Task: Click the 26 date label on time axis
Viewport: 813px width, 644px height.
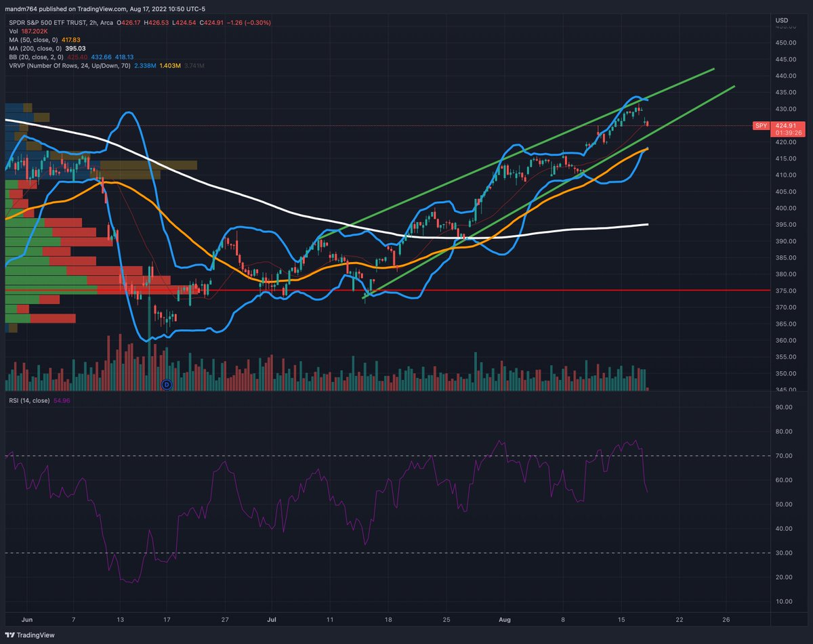Action: point(726,619)
